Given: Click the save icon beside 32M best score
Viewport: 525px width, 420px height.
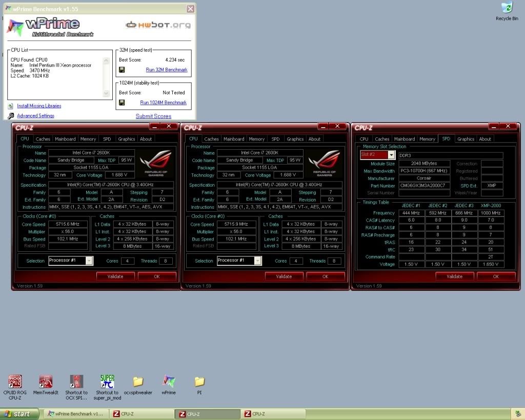Looking at the screenshot, I should 122,70.
